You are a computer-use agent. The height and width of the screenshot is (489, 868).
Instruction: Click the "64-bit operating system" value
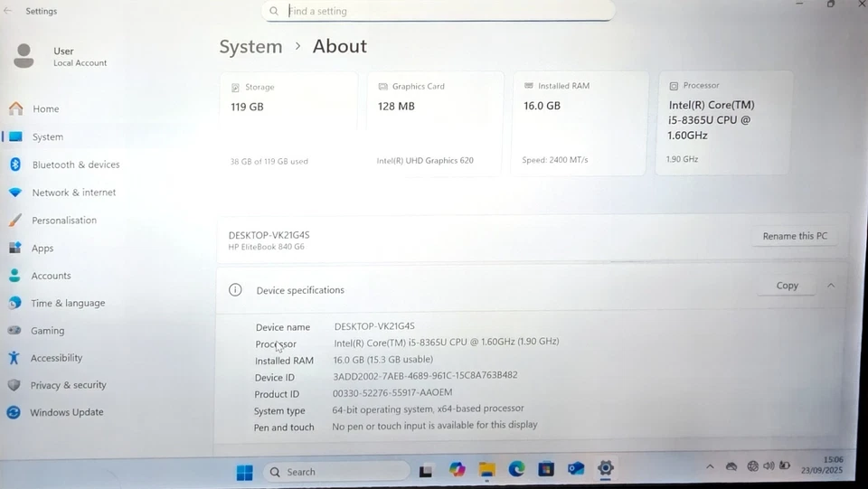(428, 409)
